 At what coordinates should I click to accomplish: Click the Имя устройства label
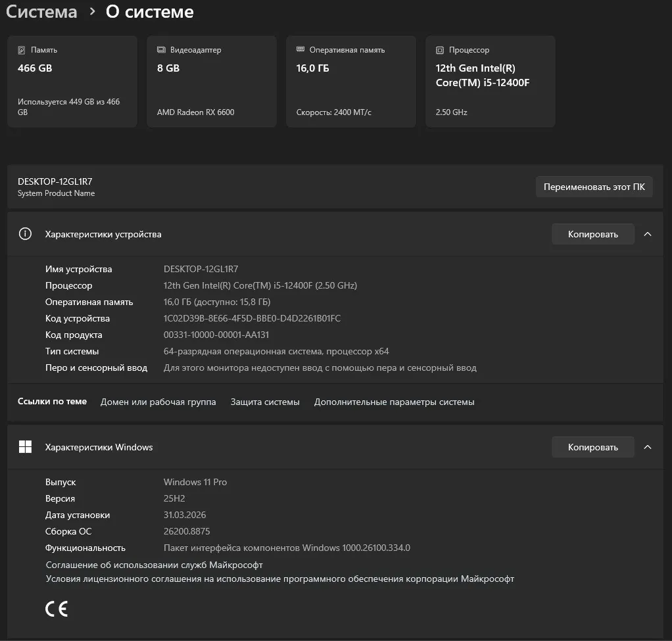(x=78, y=269)
